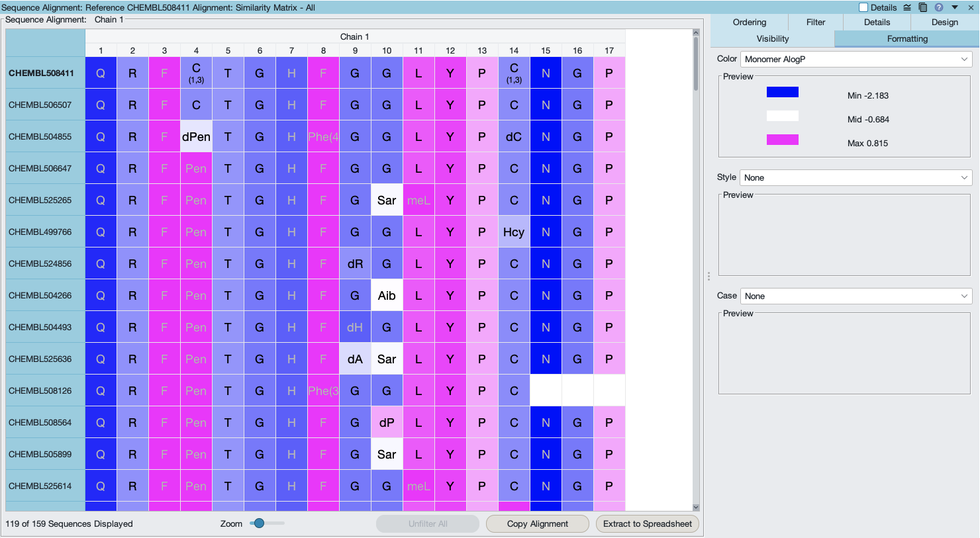
Task: Adjust the Zoom slider handle
Action: coord(260,523)
